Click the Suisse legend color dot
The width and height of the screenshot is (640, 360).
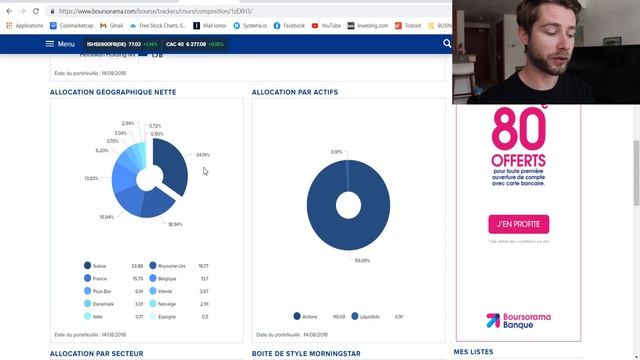(87, 266)
